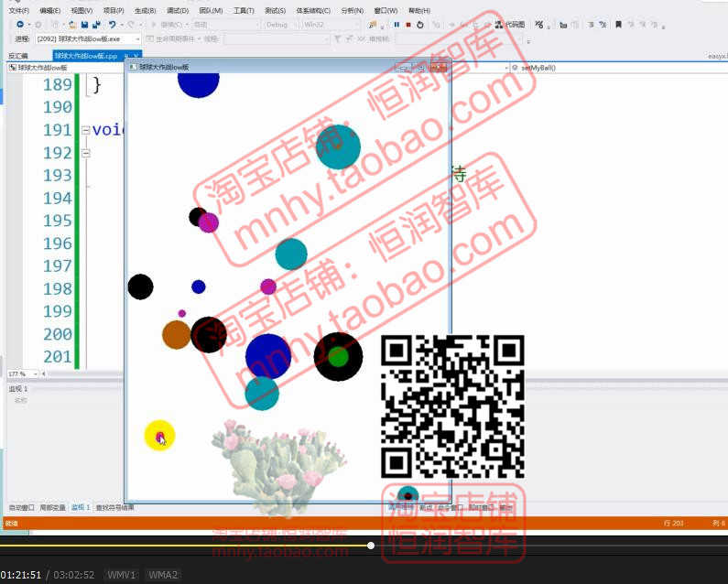The image size is (728, 584).
Task: Click the comment selection icon
Action: point(591,25)
